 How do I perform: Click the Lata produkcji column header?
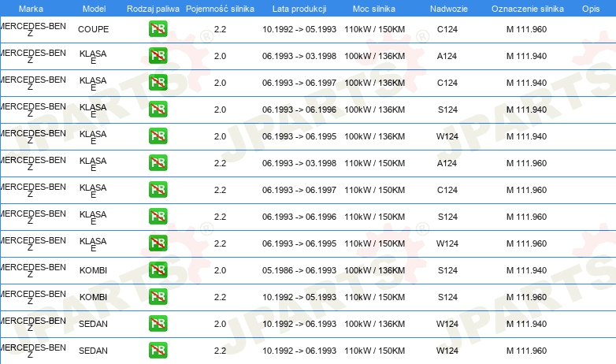tap(299, 9)
